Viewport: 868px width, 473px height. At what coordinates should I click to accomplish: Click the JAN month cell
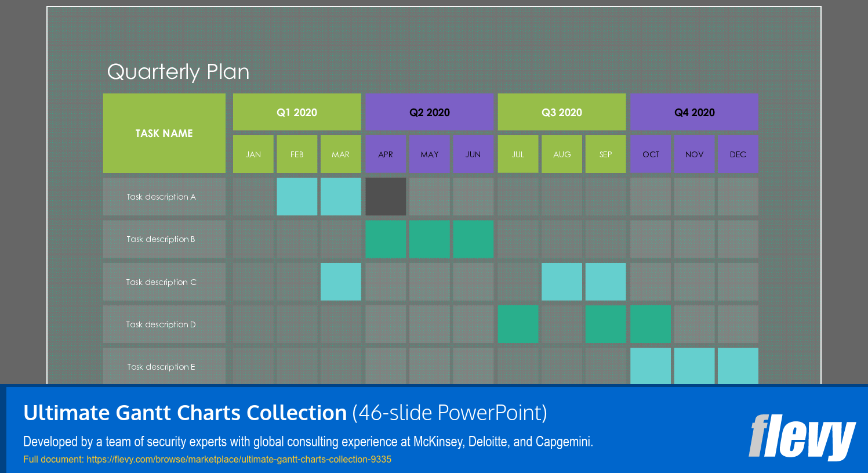click(x=253, y=154)
